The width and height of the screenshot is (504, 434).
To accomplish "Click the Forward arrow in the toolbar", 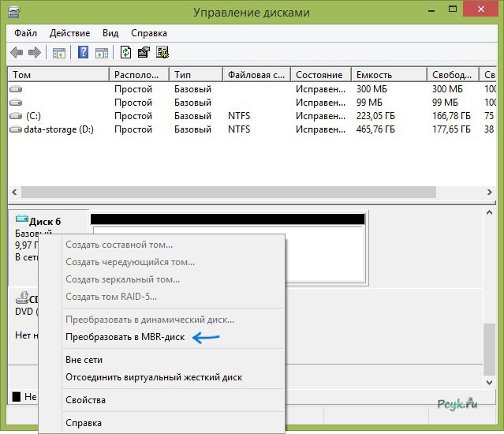I will (35, 53).
